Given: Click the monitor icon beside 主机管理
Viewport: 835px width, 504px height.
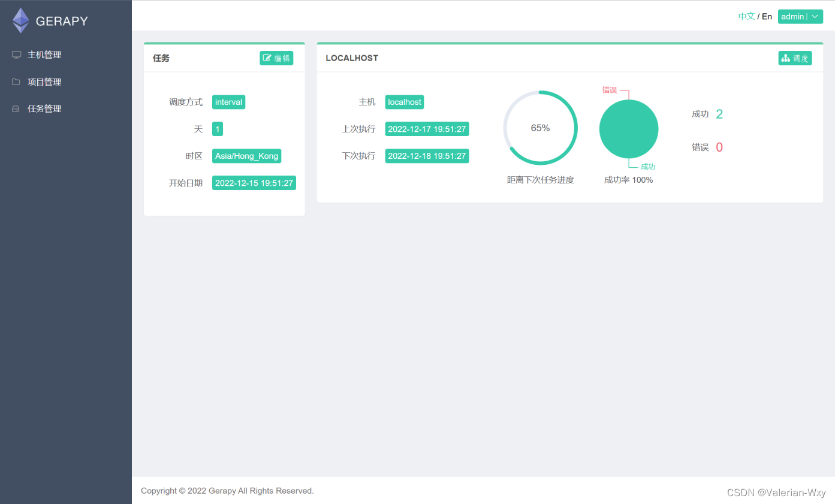Looking at the screenshot, I should click(17, 55).
